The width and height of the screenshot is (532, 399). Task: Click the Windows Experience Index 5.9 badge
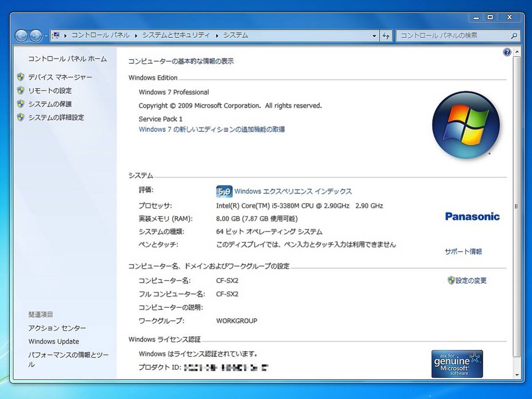224,191
